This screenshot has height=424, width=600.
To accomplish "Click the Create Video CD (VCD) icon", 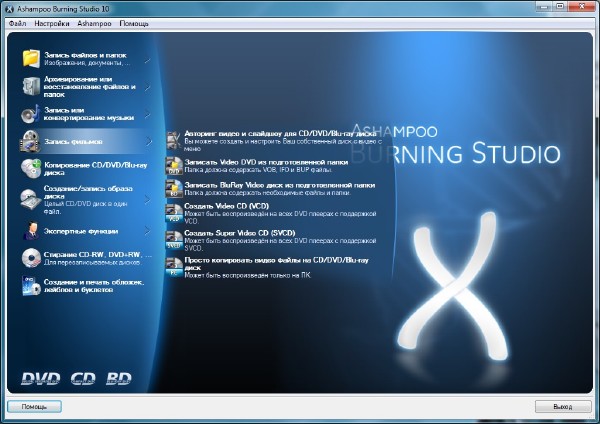I will click(174, 211).
